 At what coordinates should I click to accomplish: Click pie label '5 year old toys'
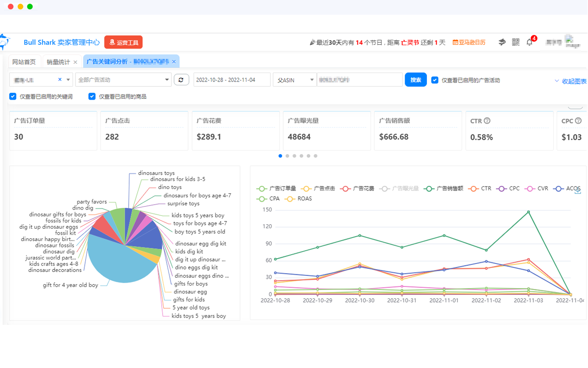(191, 308)
